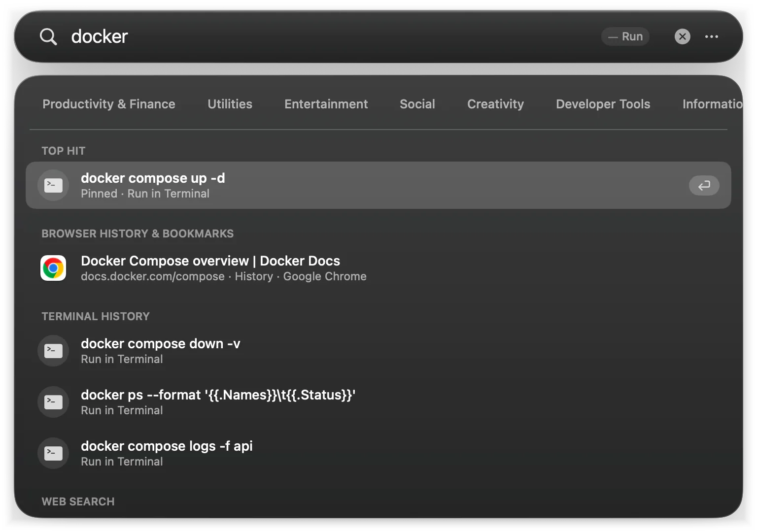This screenshot has width=757, height=532.
Task: Open the Developer Tools category
Action: pyautogui.click(x=603, y=104)
